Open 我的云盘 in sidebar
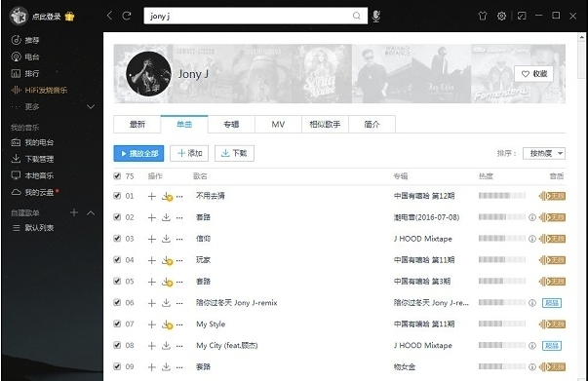The image size is (588, 381). tap(32, 192)
